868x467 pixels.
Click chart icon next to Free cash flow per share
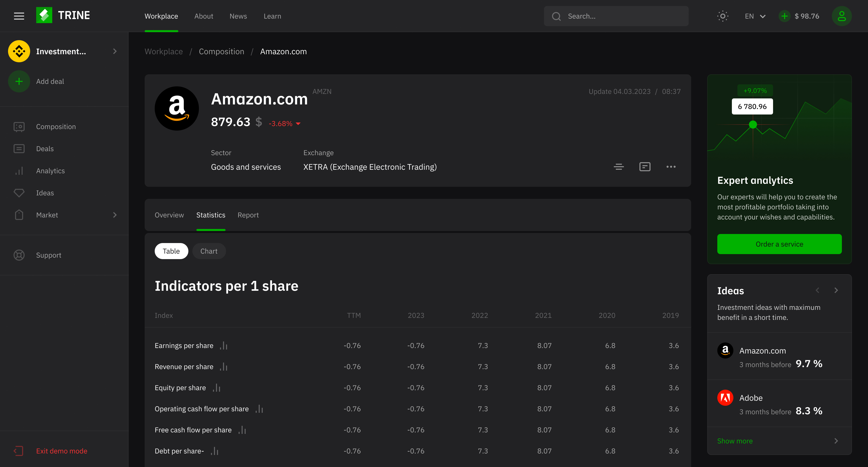click(x=242, y=430)
